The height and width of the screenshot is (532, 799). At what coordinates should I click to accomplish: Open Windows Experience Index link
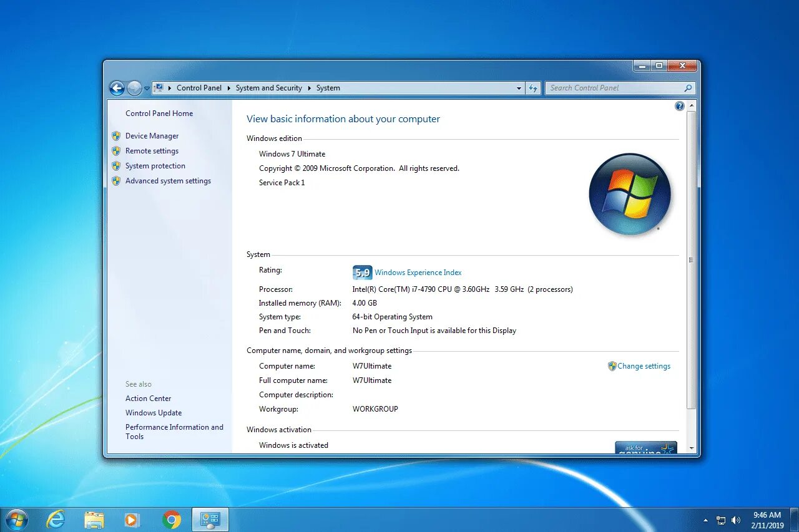click(418, 273)
